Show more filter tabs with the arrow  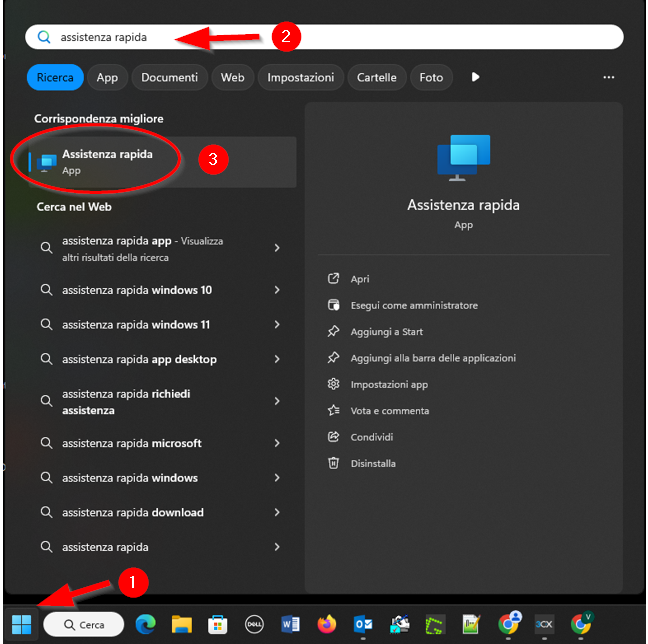475,77
